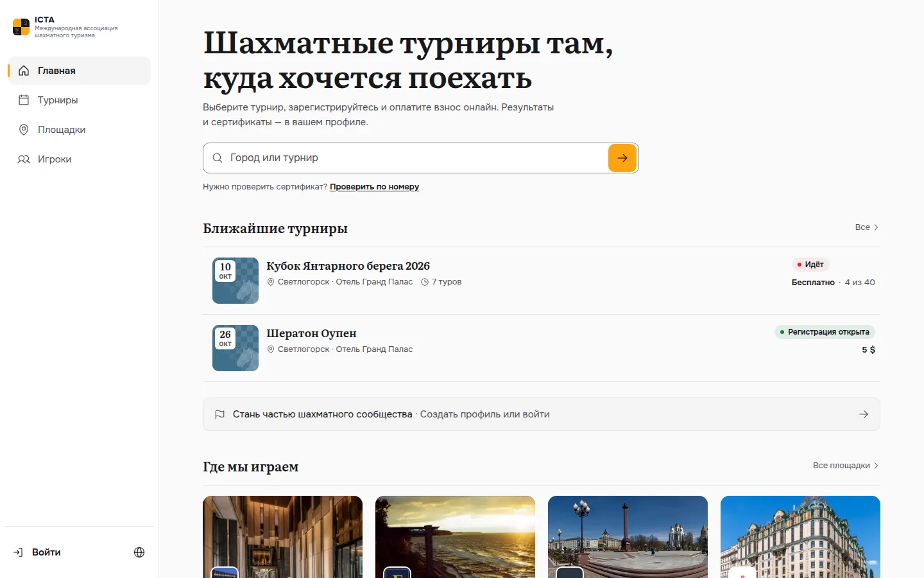Open the city square column venue photo
Screen dimensions: 924x578
tap(628, 537)
